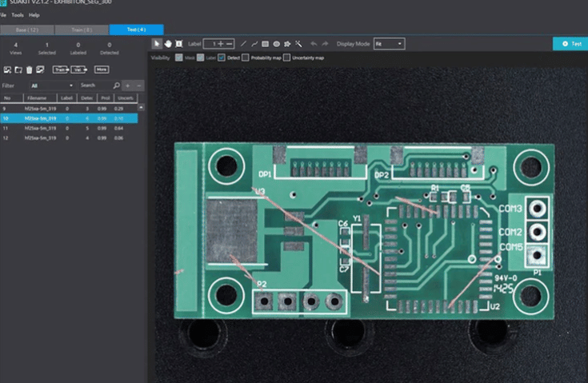This screenshot has height=383, width=588.
Task: Open the Label number dropdown
Action: (211, 43)
